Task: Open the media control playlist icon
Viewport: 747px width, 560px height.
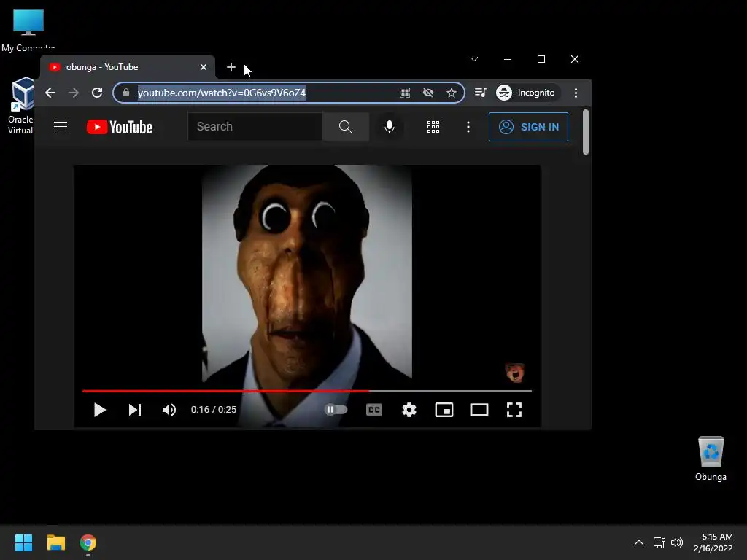Action: [481, 93]
